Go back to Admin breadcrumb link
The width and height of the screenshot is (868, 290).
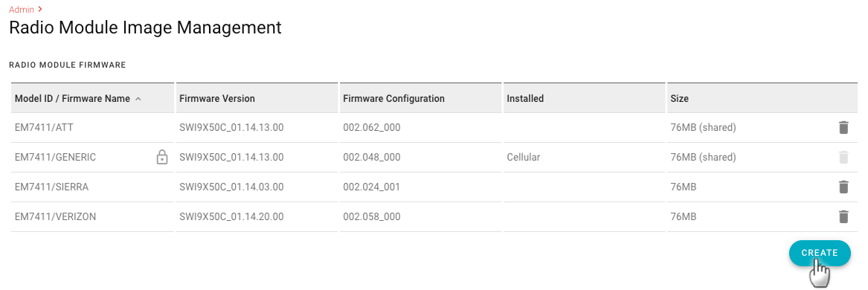[22, 10]
